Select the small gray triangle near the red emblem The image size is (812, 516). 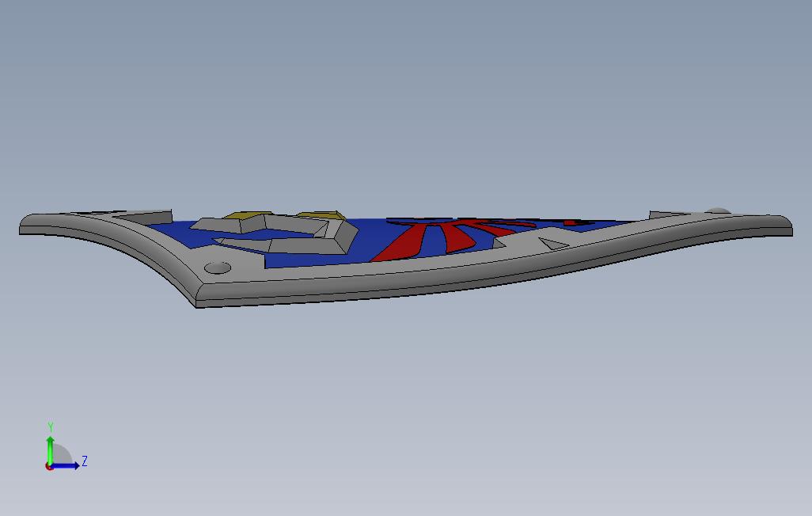[553, 244]
